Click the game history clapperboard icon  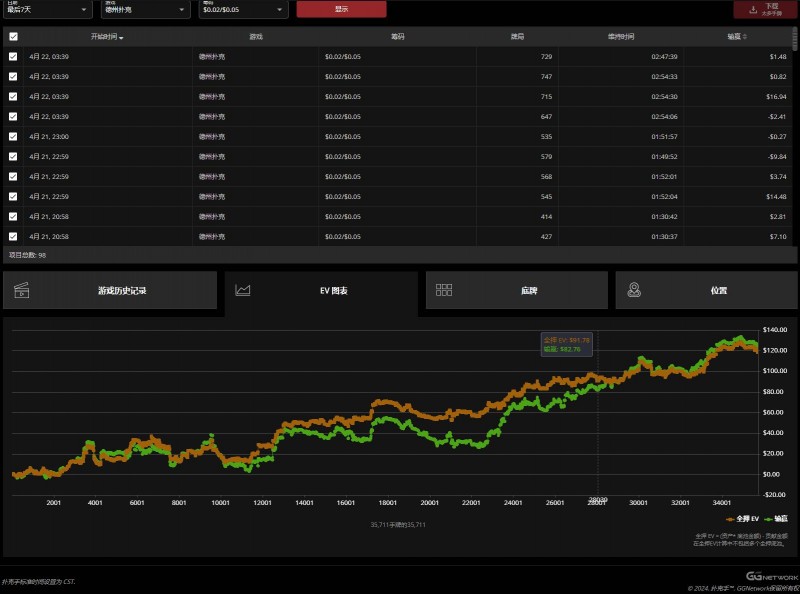pos(23,290)
